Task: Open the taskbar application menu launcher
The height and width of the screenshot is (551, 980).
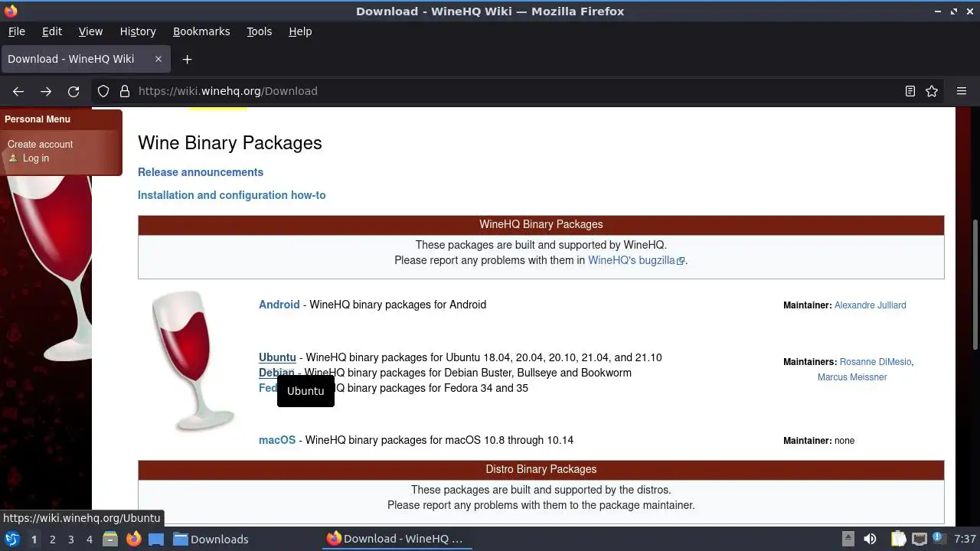Action: 11,539
